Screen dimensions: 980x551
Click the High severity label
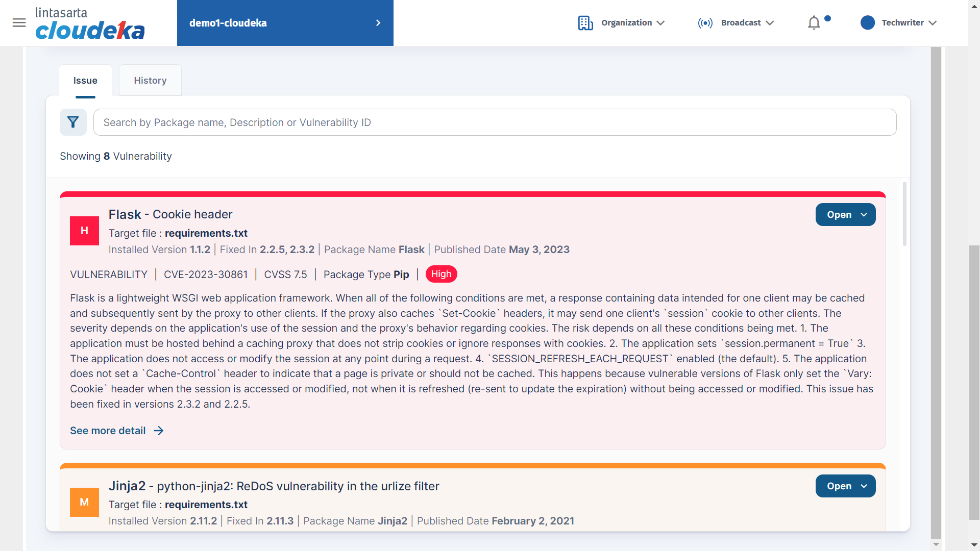[441, 274]
